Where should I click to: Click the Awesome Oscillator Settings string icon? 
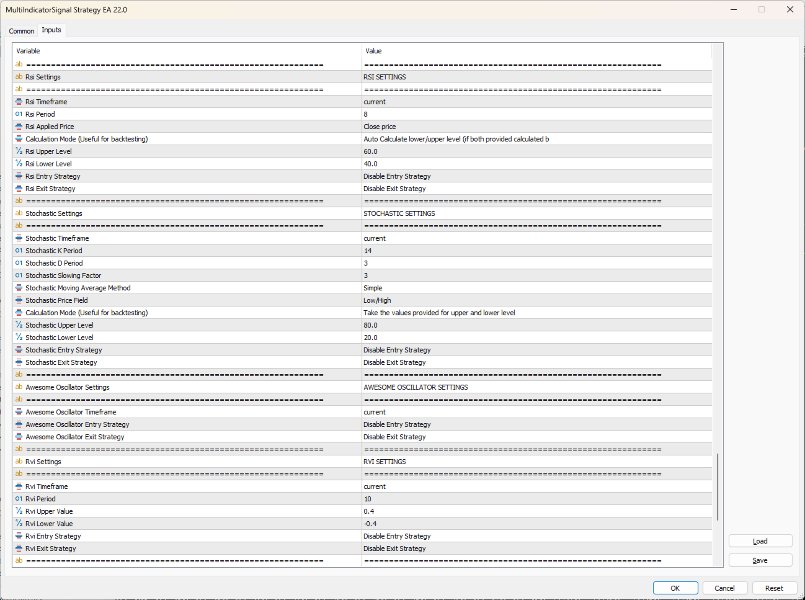point(19,387)
